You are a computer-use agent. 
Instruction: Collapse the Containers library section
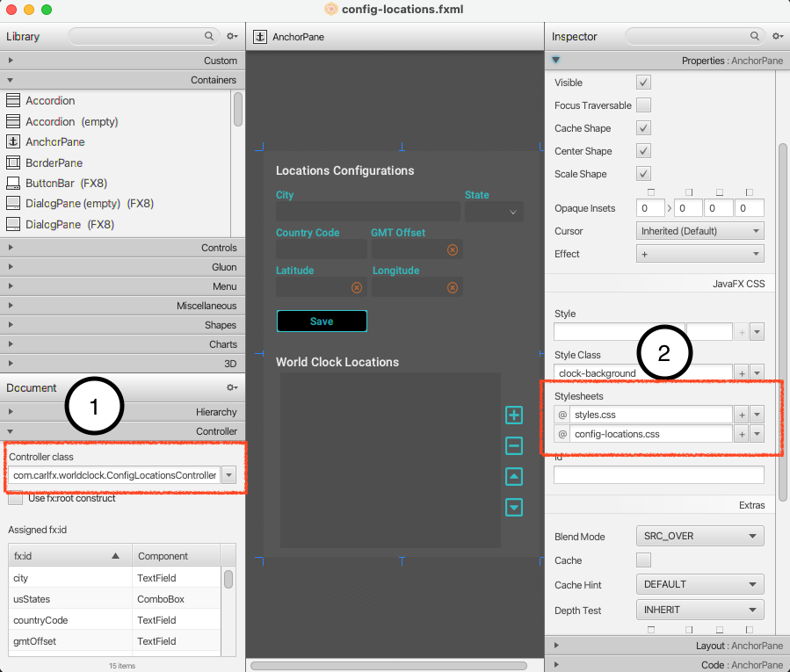pos(122,80)
